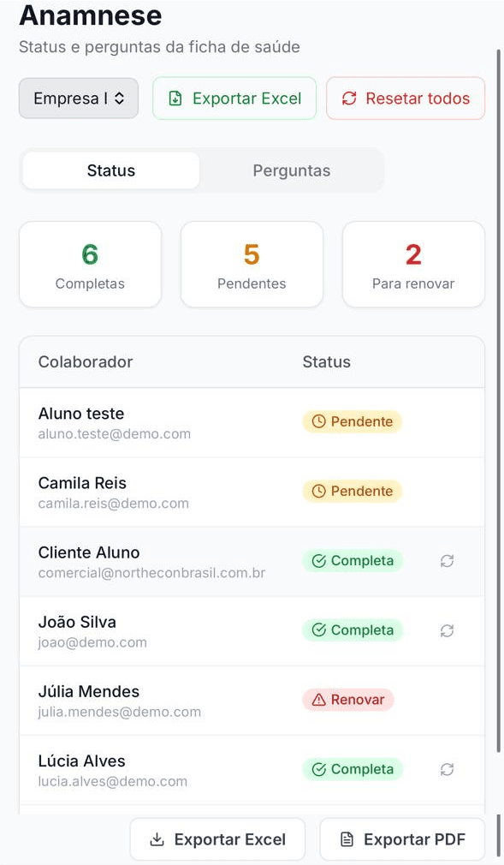Click the Camila Reis Pendente status badge
The width and height of the screenshot is (504, 865).
coord(353,491)
